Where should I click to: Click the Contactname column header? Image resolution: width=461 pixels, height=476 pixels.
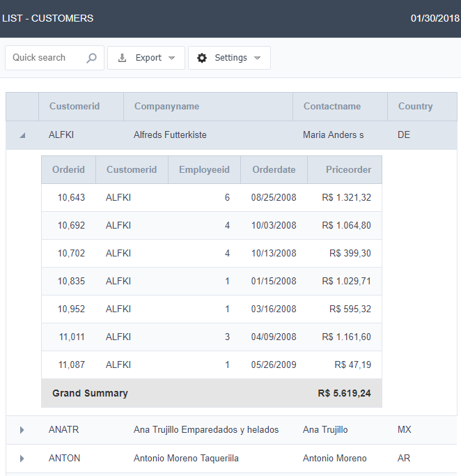coord(332,107)
